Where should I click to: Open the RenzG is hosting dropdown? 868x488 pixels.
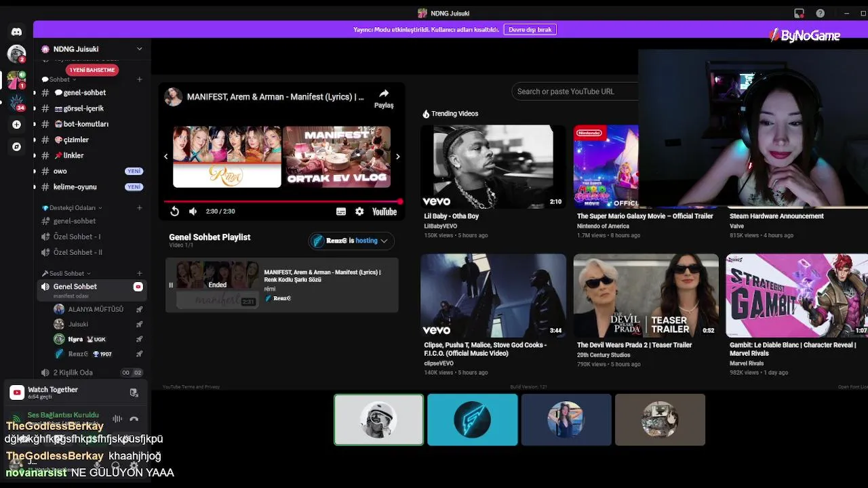tap(351, 241)
